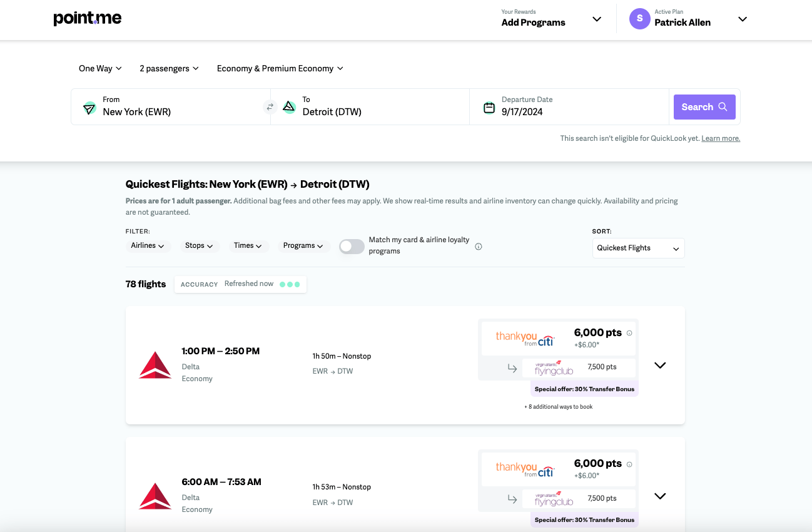Expand the 6:00 AM Delta flight details
Image resolution: width=812 pixels, height=532 pixels.
pos(660,496)
